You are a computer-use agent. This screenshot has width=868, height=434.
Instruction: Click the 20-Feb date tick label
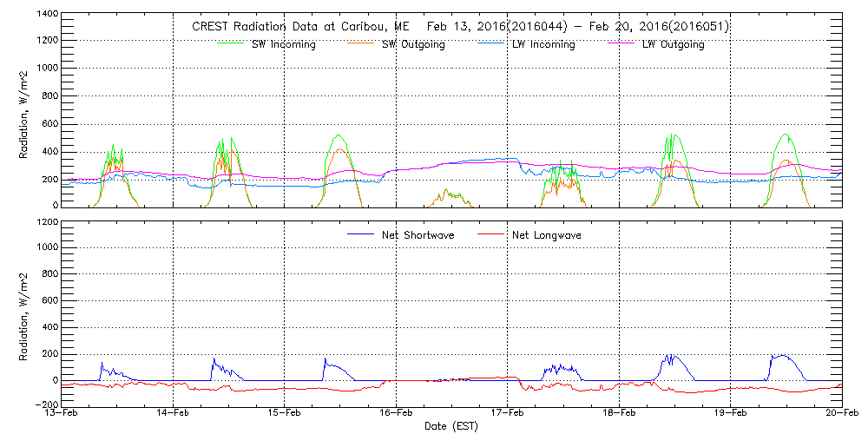[840, 414]
